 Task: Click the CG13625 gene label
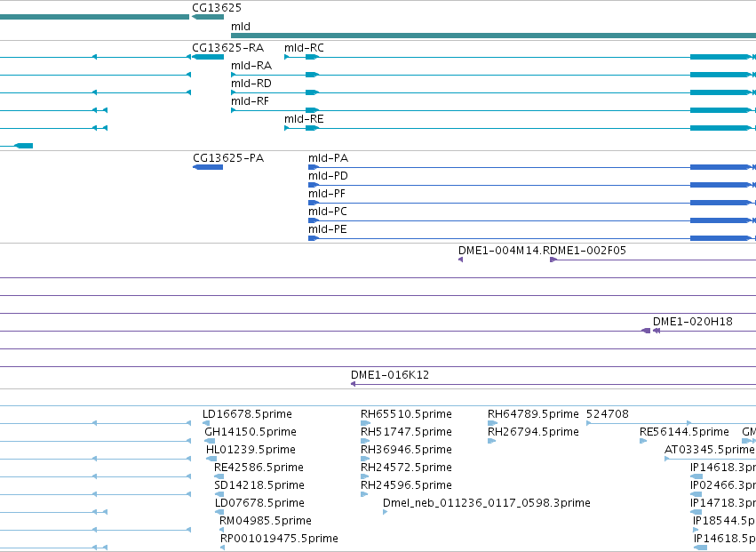click(x=217, y=8)
